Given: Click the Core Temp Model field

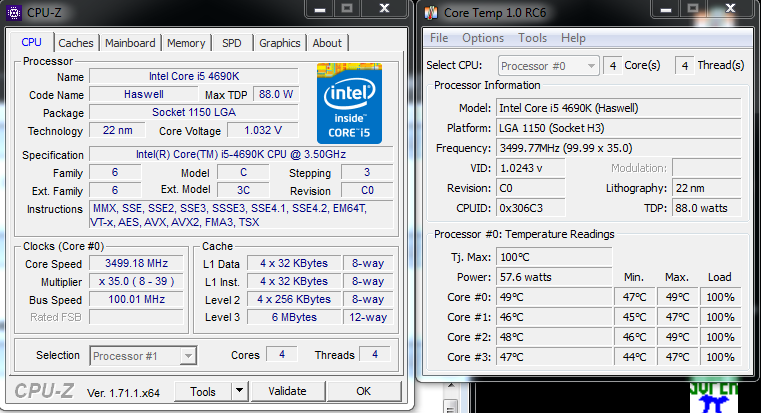Looking at the screenshot, I should [x=619, y=108].
